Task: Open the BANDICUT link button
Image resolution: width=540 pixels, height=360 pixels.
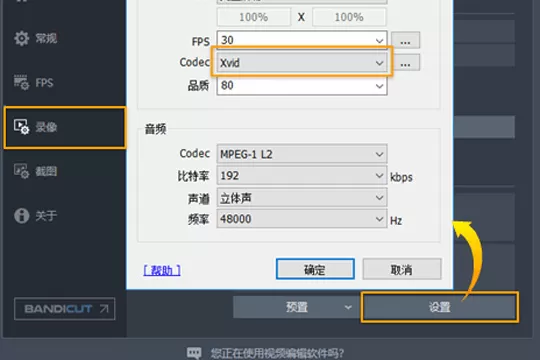Action: pyautogui.click(x=65, y=309)
